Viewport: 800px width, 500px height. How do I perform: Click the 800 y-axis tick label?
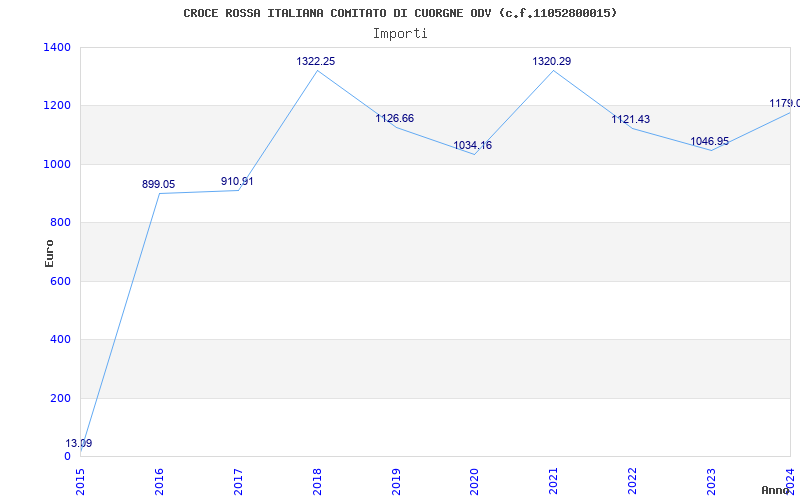click(61, 222)
